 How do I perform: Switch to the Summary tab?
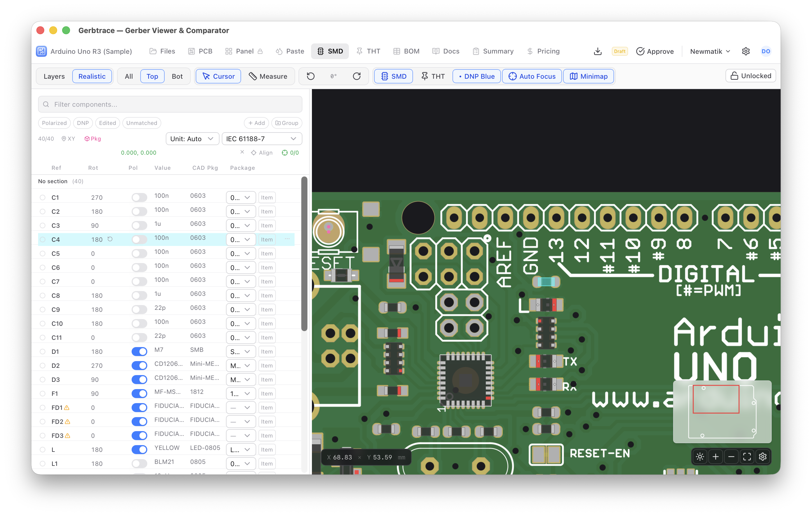pyautogui.click(x=493, y=51)
